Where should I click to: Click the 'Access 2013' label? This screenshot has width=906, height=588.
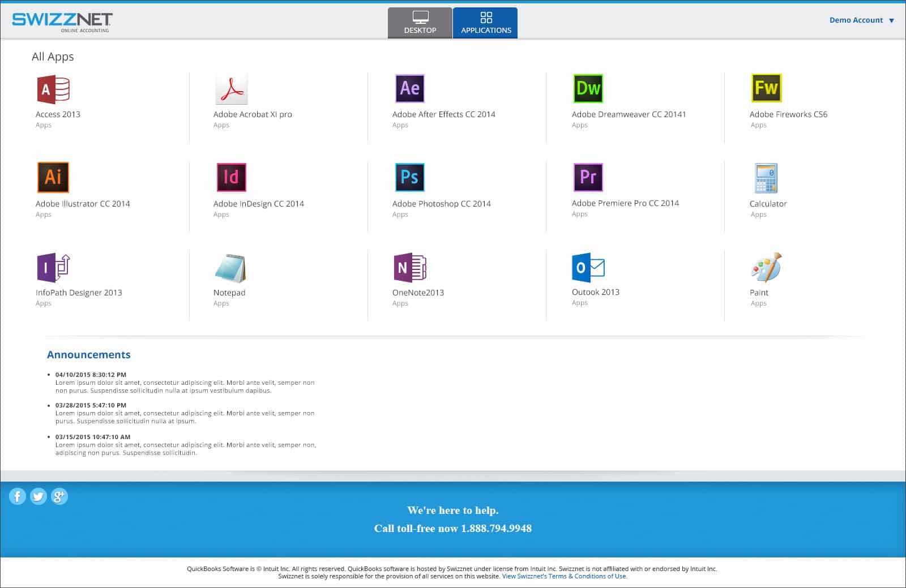[x=58, y=114]
